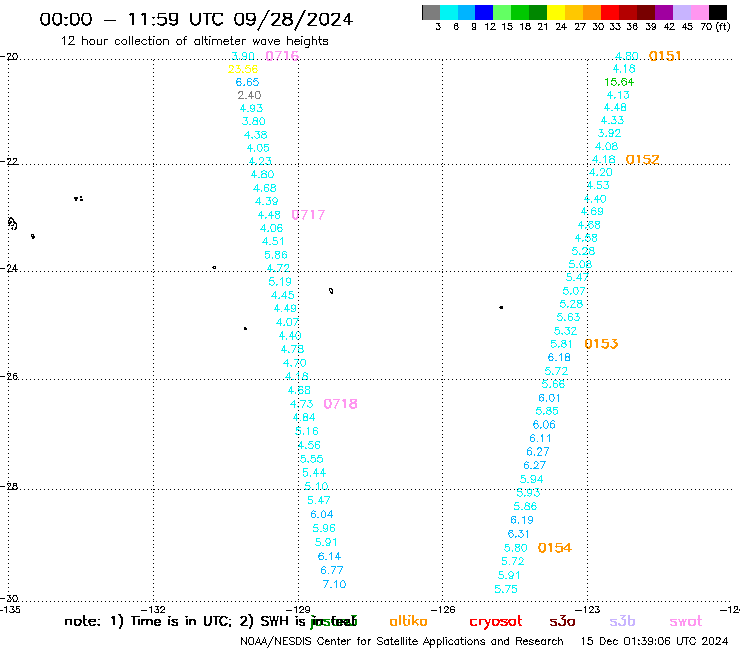Click the 7.10 wave height value
The height and width of the screenshot is (650, 740).
(334, 584)
